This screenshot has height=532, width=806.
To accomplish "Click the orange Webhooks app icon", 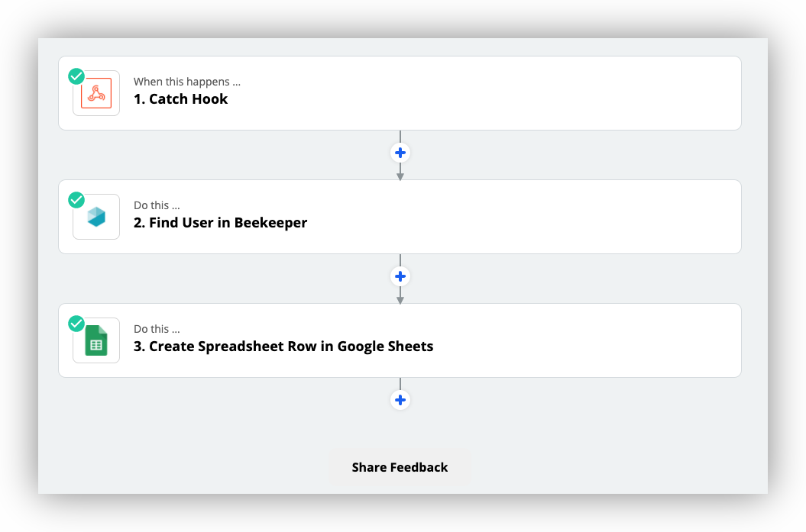I will pos(96,94).
